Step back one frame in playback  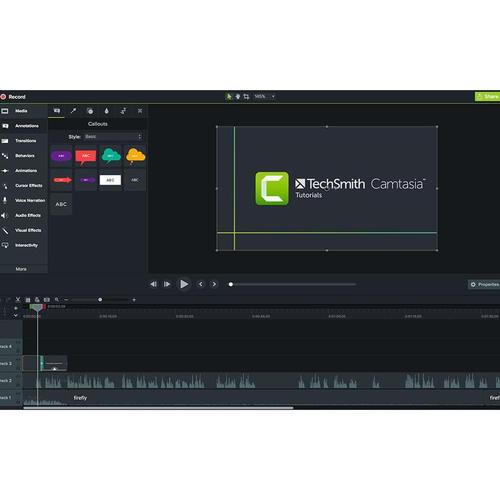click(x=153, y=284)
